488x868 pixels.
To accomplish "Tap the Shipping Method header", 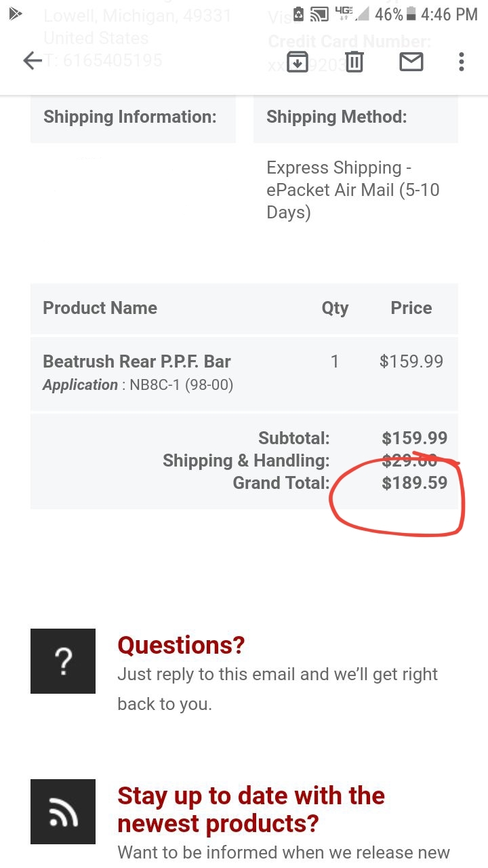I will (x=337, y=117).
